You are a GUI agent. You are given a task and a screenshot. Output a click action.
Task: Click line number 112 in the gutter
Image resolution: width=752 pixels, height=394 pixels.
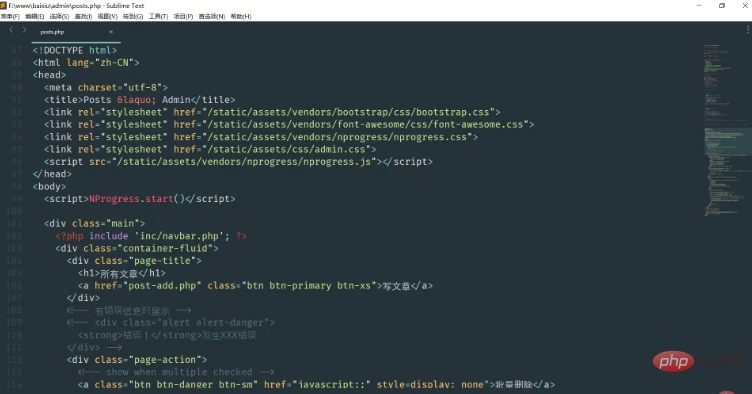(x=14, y=359)
